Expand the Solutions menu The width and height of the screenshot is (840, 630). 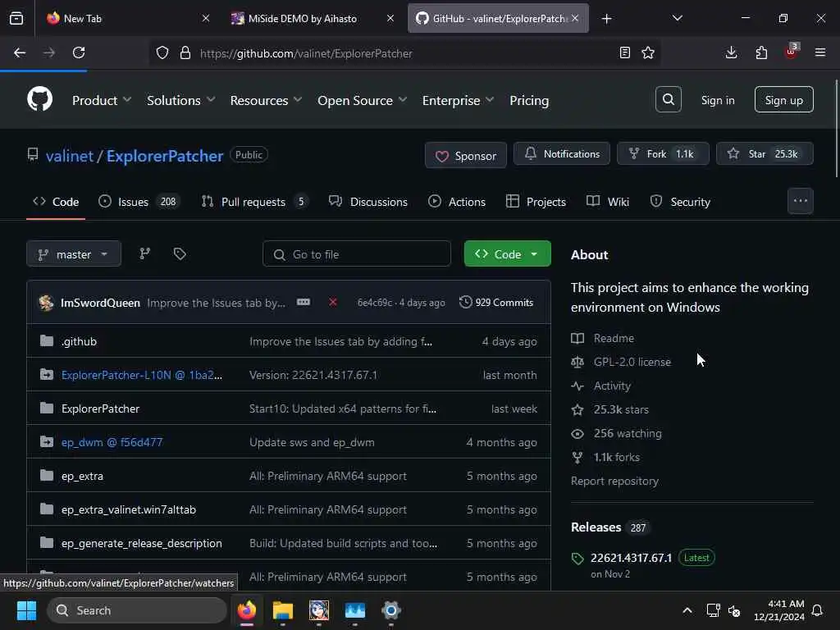(x=181, y=100)
